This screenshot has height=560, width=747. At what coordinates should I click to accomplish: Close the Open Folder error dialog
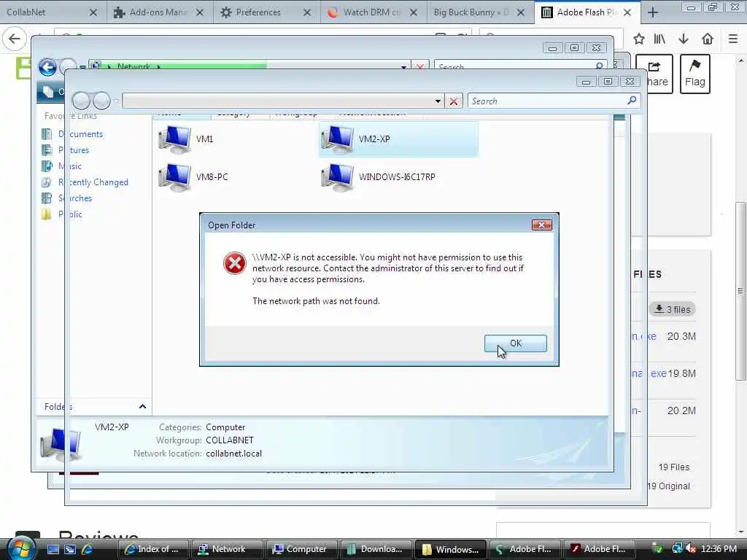[542, 225]
